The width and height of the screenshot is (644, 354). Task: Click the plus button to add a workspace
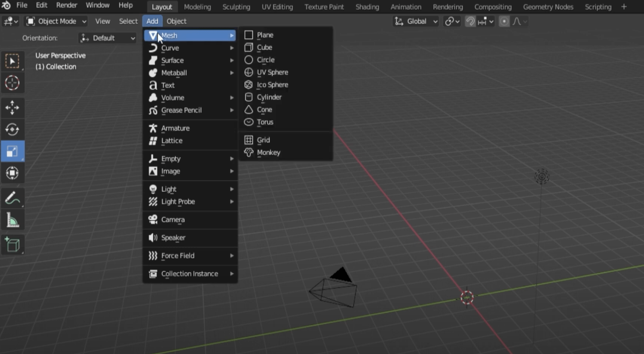point(624,7)
